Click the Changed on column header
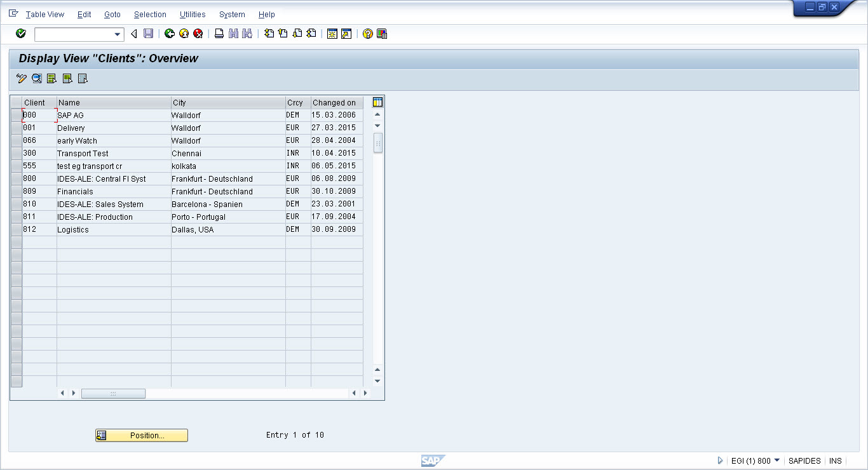The height and width of the screenshot is (470, 868). [x=337, y=102]
